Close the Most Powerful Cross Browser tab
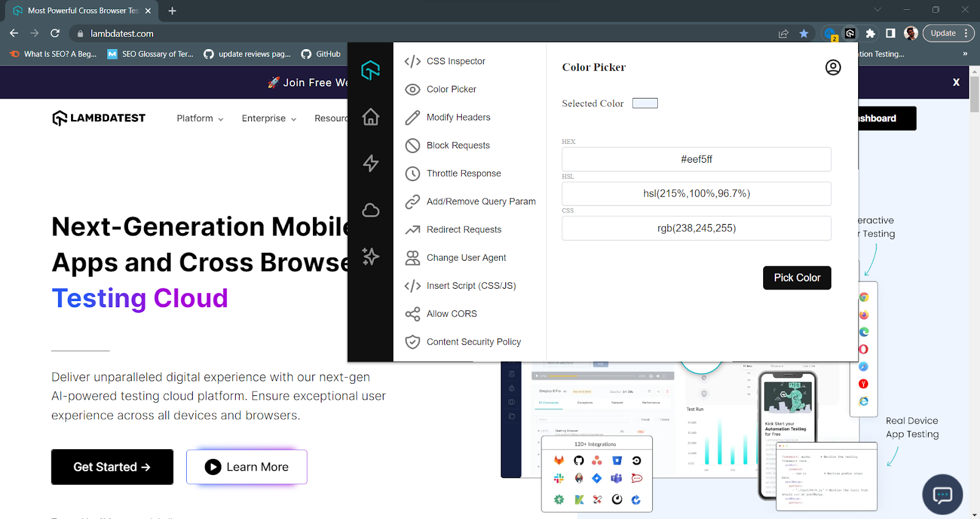This screenshot has height=519, width=980. click(x=148, y=11)
